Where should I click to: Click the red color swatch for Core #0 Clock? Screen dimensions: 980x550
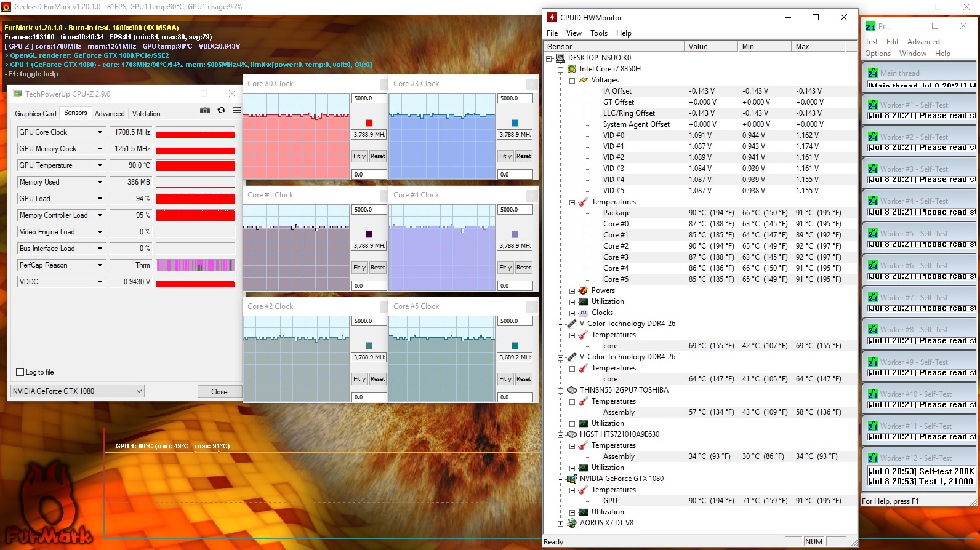coord(369,123)
